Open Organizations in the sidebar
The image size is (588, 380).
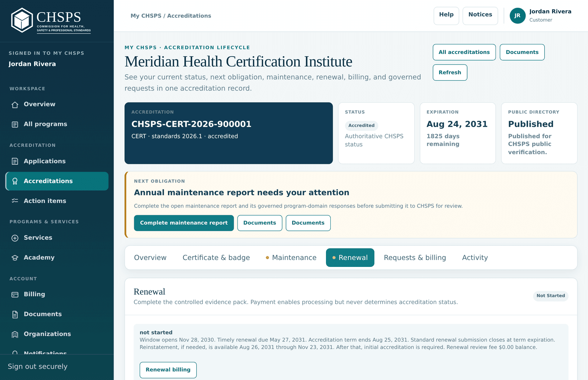pos(57,334)
